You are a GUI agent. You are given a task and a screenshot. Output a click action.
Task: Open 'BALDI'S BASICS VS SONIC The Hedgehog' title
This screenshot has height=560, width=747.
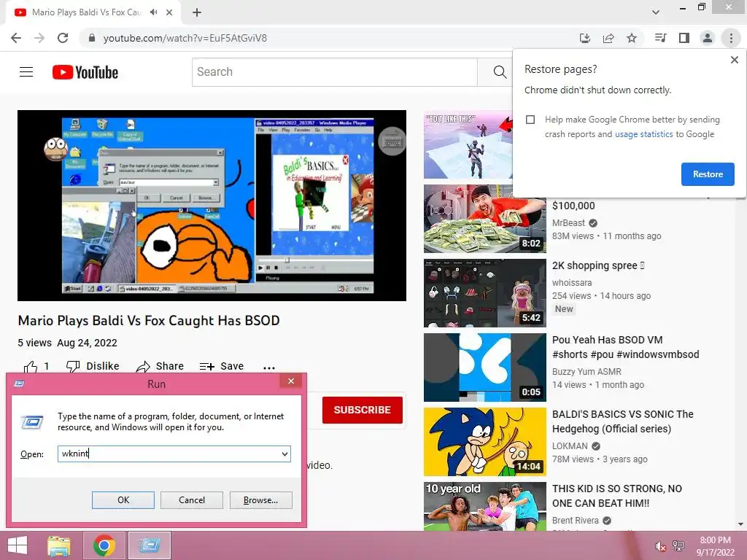[623, 421]
